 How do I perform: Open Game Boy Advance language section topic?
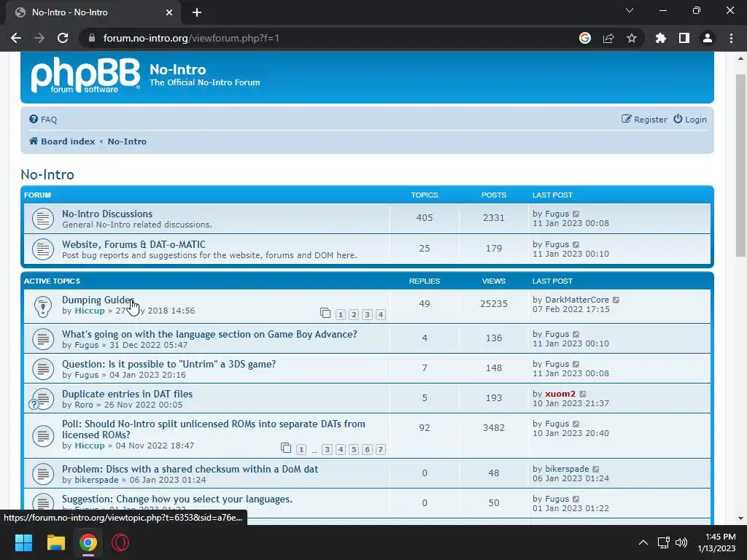tap(209, 334)
